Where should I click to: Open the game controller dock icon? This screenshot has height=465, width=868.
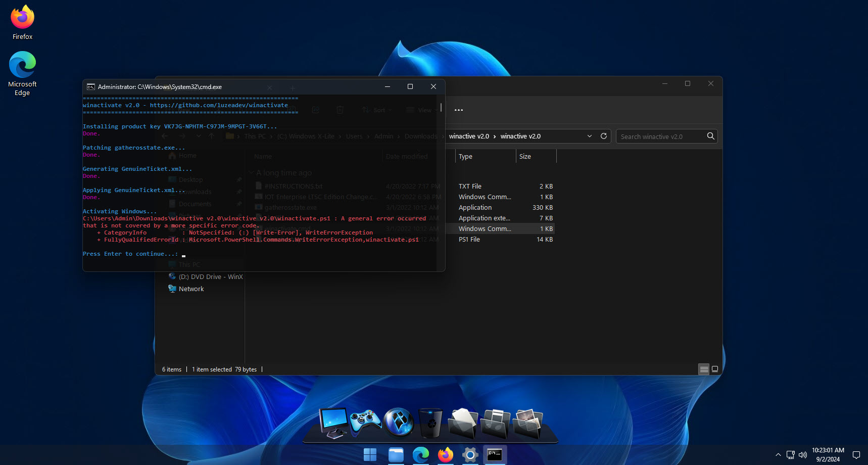point(366,423)
